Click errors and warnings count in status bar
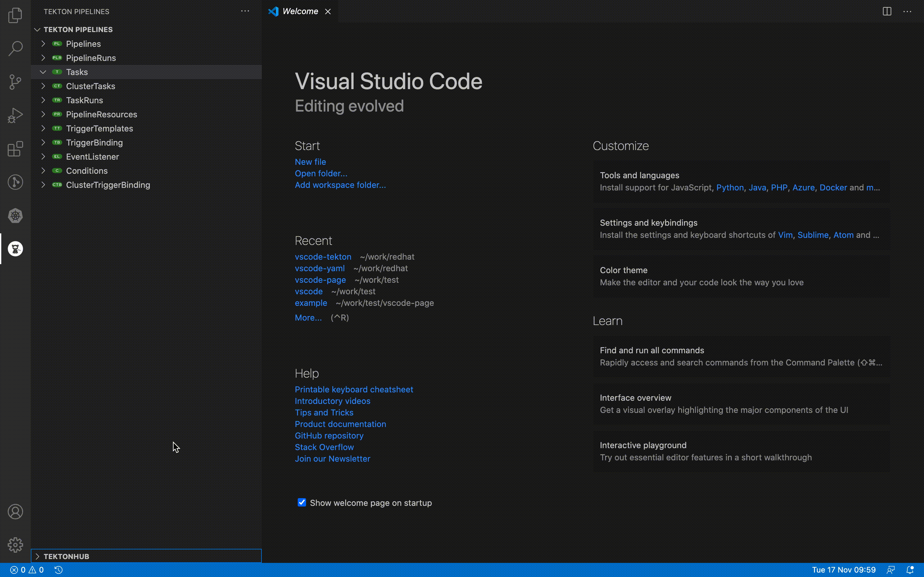The image size is (924, 577). 27,570
